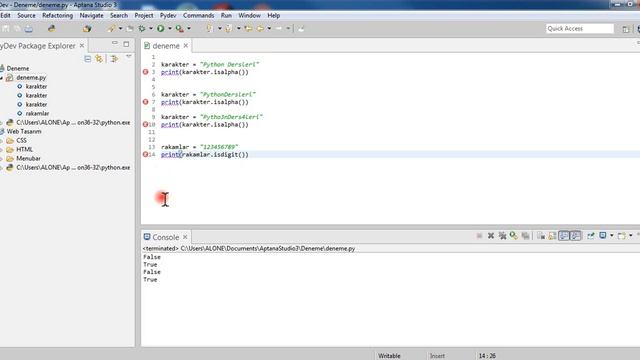Open the Help menu
640x360 pixels.
273,16
